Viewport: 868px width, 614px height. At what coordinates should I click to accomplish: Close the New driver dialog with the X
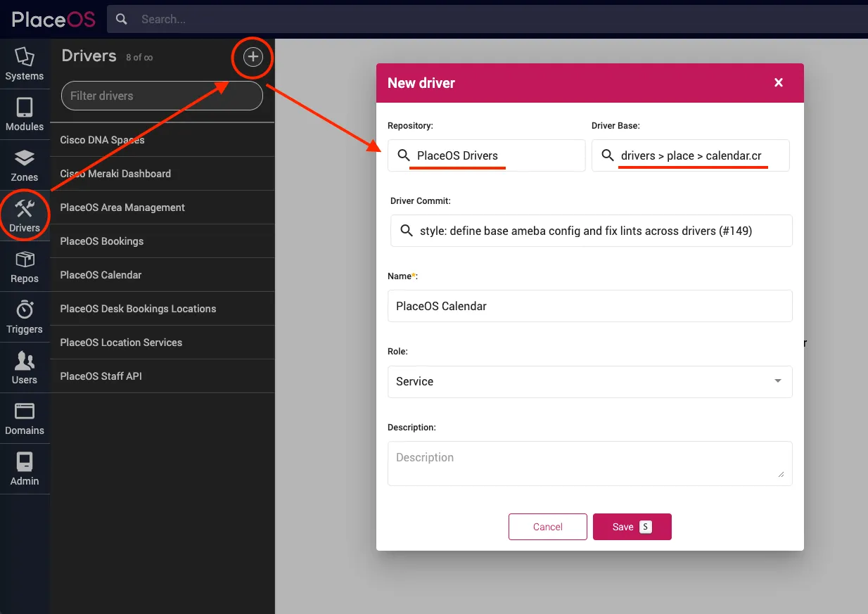(x=778, y=82)
